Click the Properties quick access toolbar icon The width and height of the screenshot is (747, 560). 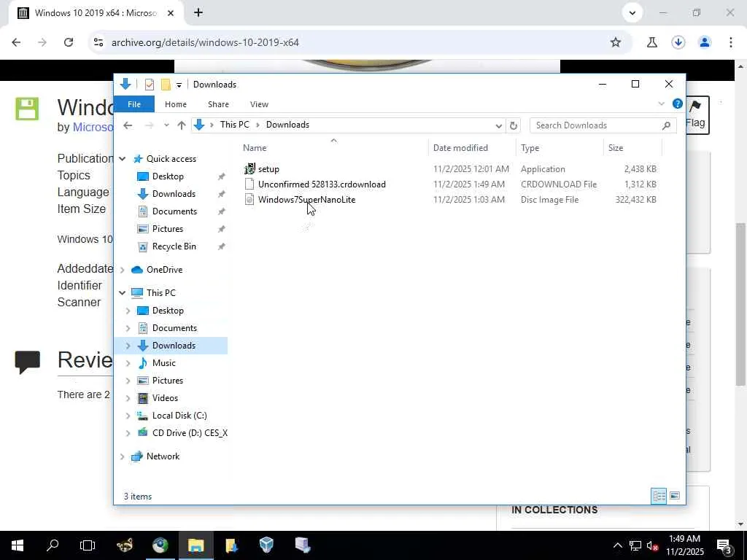(x=149, y=85)
